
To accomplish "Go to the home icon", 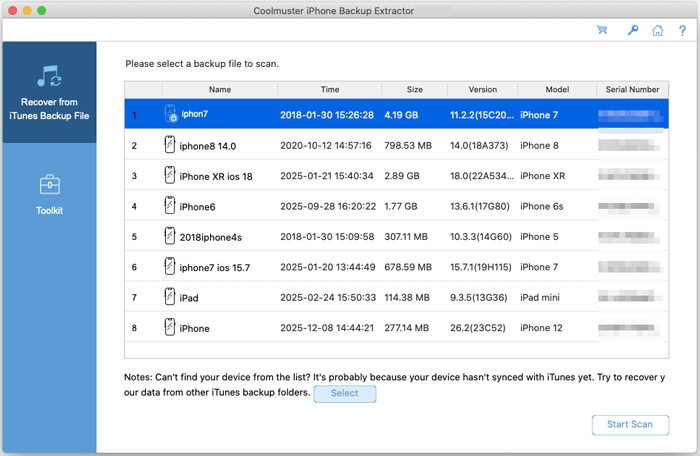I will pyautogui.click(x=657, y=30).
